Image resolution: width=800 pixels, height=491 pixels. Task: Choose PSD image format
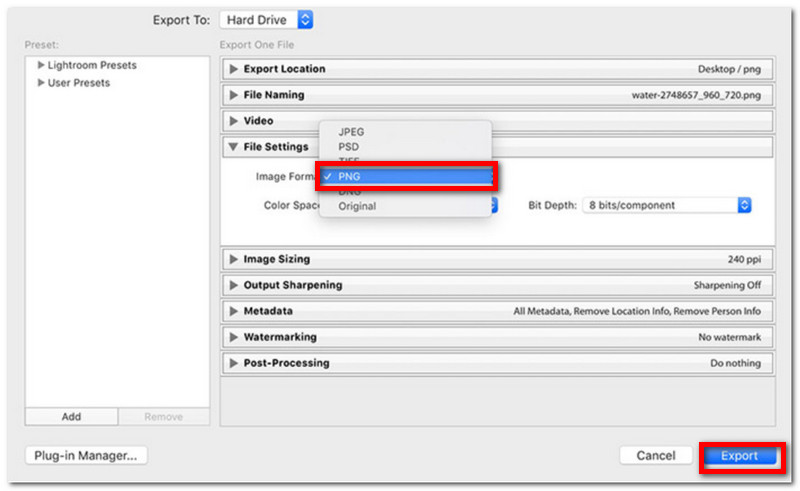click(x=349, y=147)
